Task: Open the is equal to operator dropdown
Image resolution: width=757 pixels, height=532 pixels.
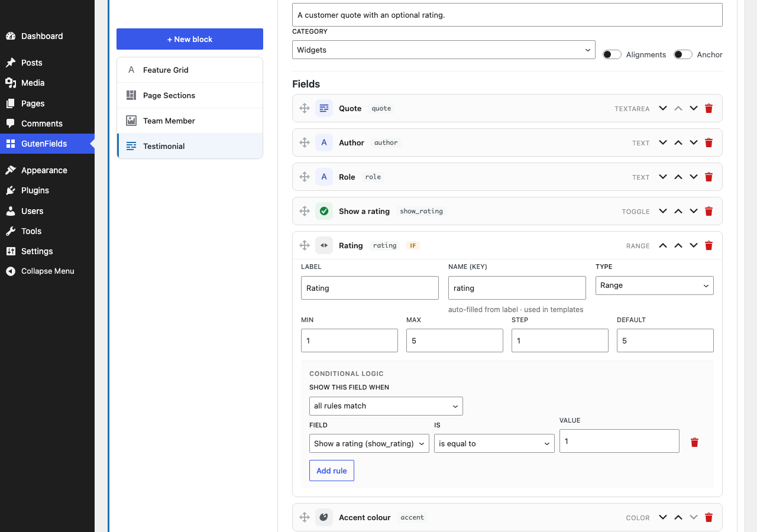Action: 494,443
